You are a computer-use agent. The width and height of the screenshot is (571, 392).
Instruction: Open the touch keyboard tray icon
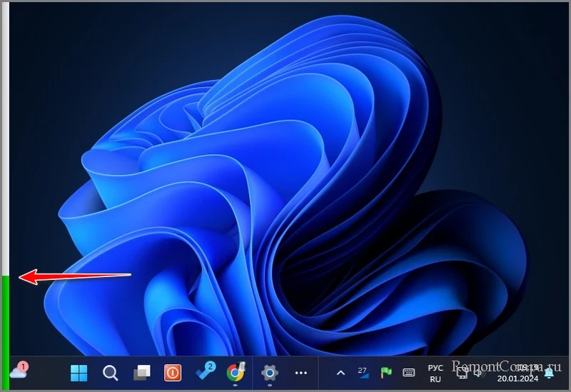tap(408, 372)
